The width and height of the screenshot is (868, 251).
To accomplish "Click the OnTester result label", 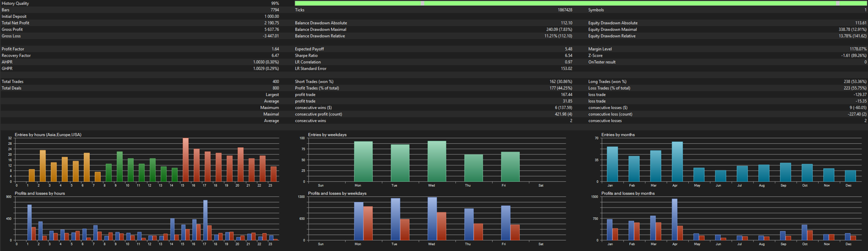I will click(x=602, y=62).
